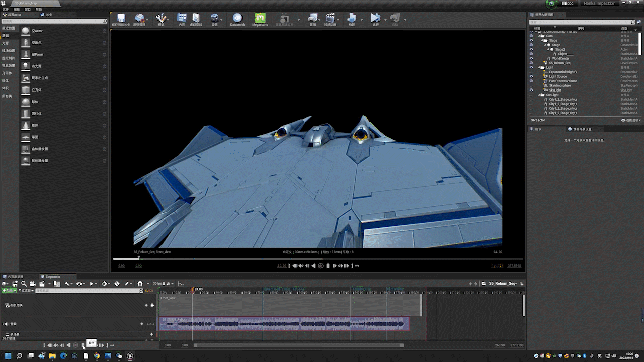
Task: Click the 运行 play toolbar icon
Action: tap(375, 18)
